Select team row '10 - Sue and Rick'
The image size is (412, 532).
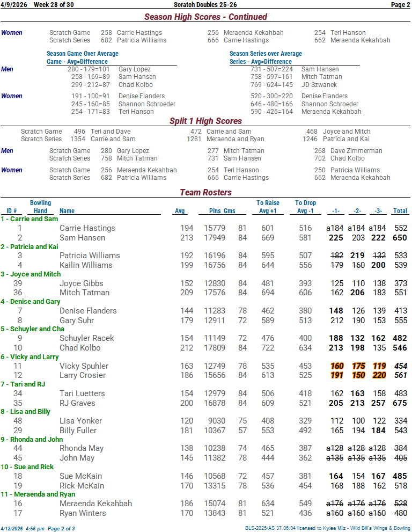pyautogui.click(x=27, y=467)
